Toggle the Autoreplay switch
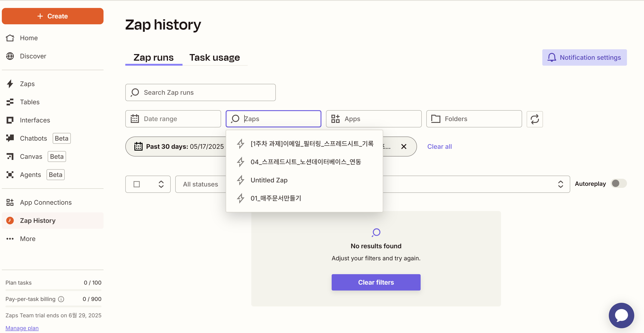This screenshot has width=644, height=333. [x=619, y=183]
